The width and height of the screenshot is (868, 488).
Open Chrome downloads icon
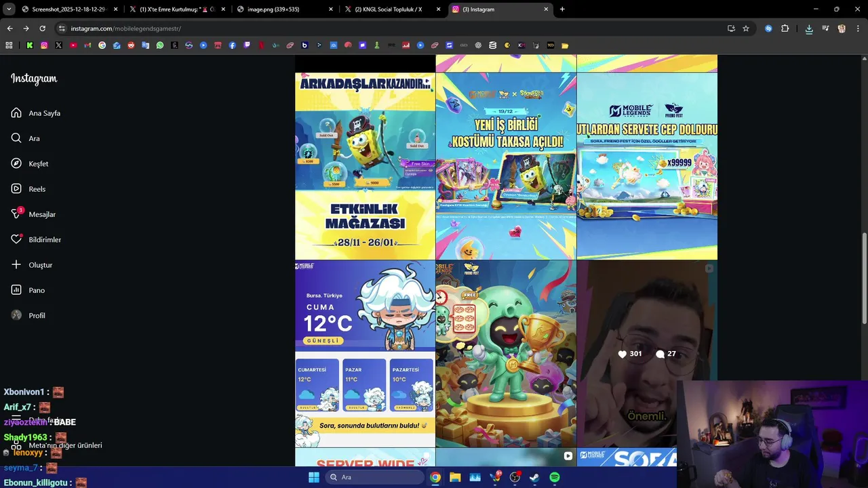click(809, 28)
